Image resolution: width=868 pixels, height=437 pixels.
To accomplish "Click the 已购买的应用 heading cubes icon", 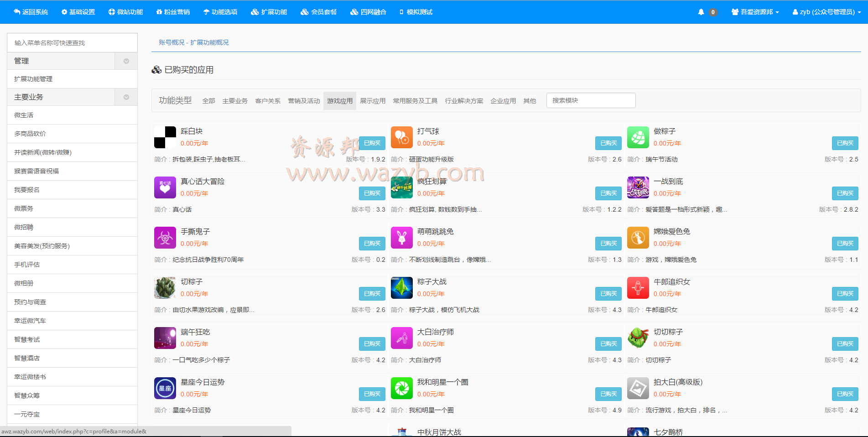I will click(156, 70).
